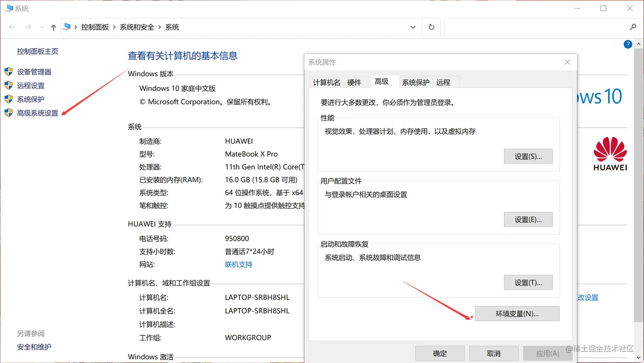The width and height of the screenshot is (644, 363).
Task: Open 系统保护 sidebar link
Action: (31, 99)
